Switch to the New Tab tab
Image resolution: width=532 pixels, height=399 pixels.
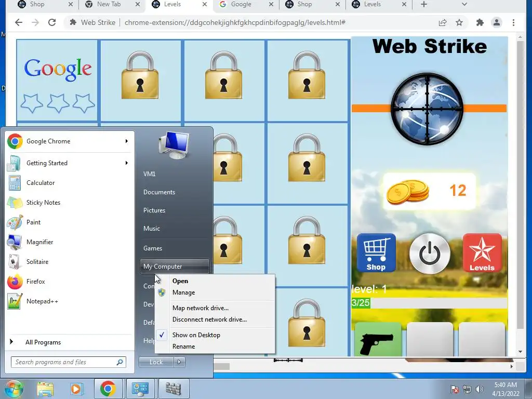click(109, 4)
